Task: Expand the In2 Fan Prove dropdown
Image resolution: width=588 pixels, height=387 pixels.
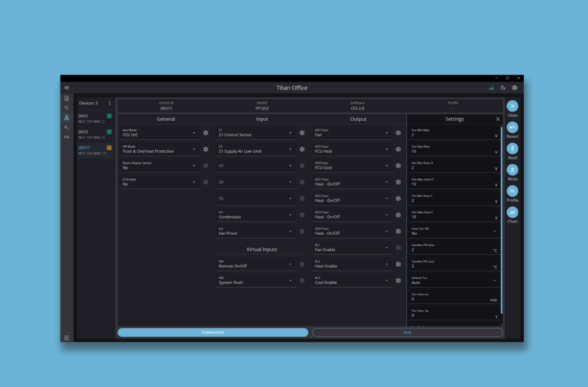Action: [256, 231]
